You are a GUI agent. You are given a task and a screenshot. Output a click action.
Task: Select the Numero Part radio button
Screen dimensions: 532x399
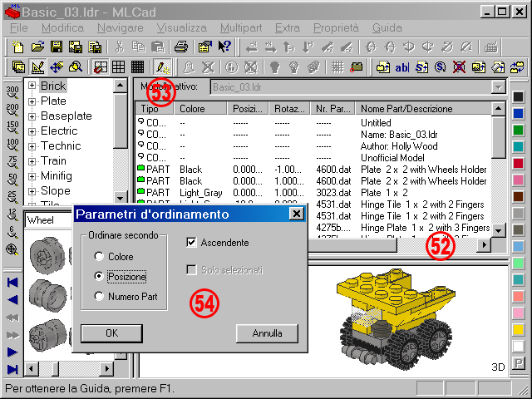click(99, 296)
